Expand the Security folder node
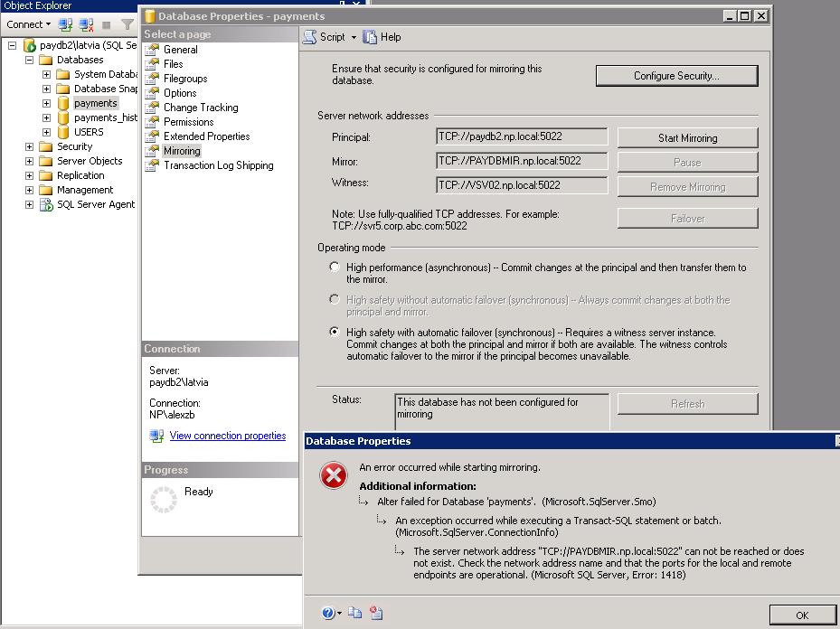 [x=30, y=146]
